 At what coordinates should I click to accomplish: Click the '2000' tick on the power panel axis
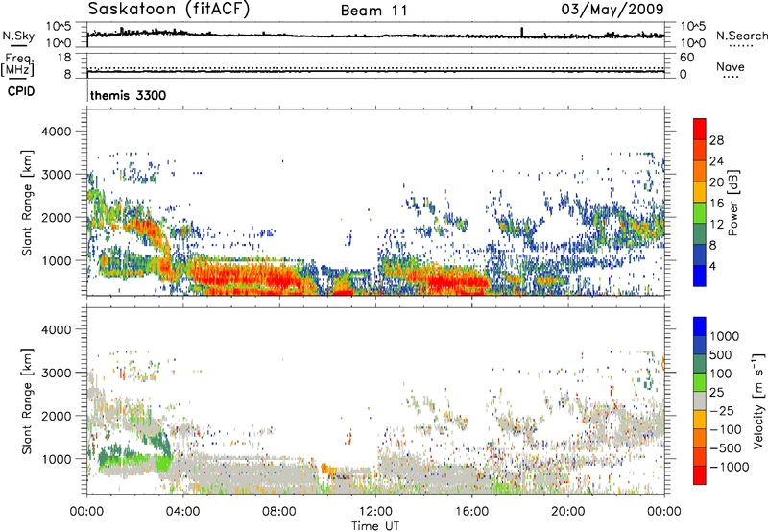pyautogui.click(x=56, y=217)
